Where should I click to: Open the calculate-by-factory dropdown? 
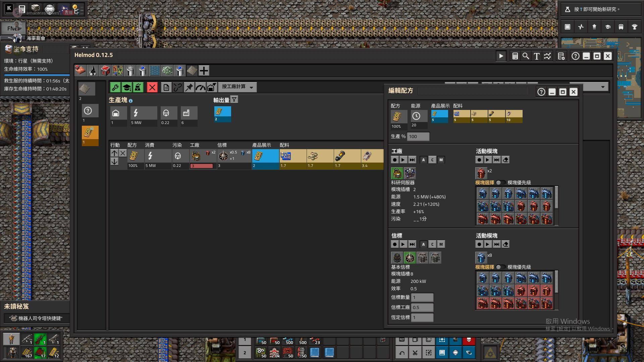pos(237,87)
